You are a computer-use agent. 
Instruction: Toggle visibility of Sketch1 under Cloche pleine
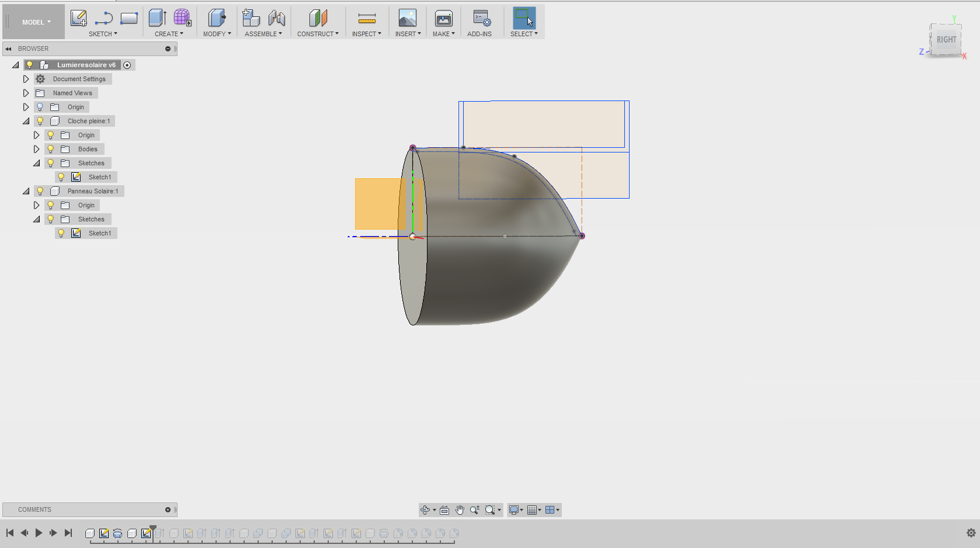click(61, 177)
